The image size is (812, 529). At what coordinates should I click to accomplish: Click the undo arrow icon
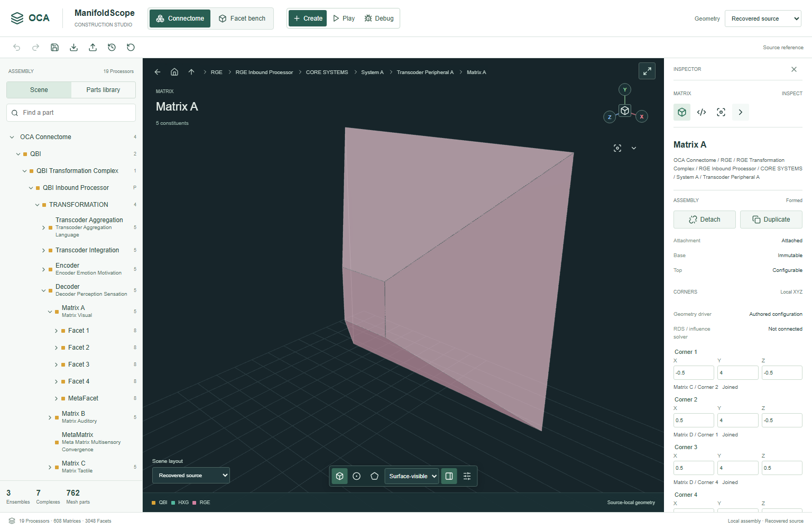pos(17,48)
